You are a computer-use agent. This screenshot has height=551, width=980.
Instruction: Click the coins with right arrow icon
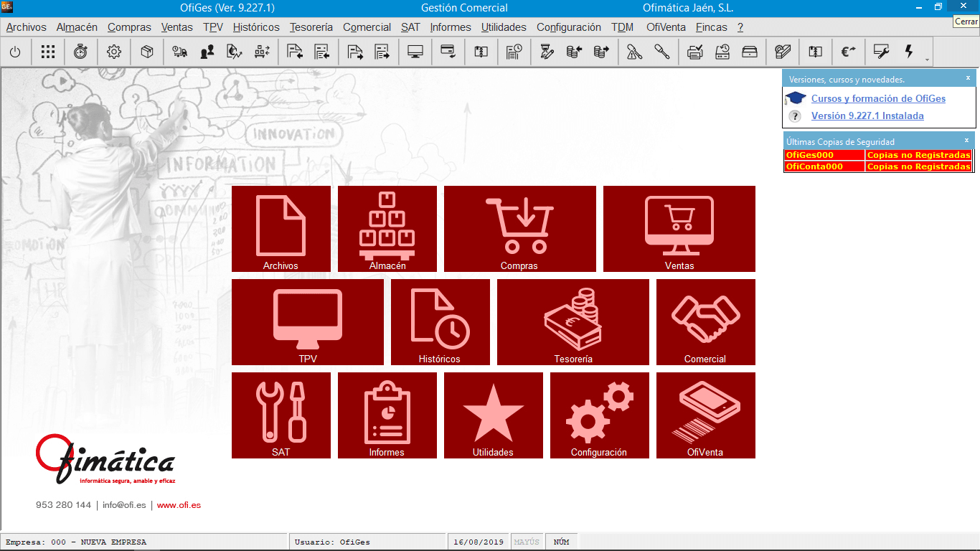[601, 52]
